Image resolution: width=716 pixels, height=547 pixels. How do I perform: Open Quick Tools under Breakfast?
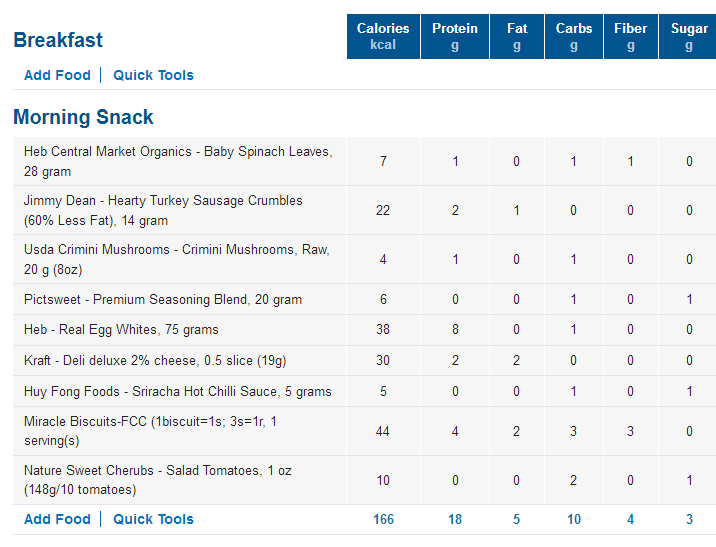tap(153, 75)
